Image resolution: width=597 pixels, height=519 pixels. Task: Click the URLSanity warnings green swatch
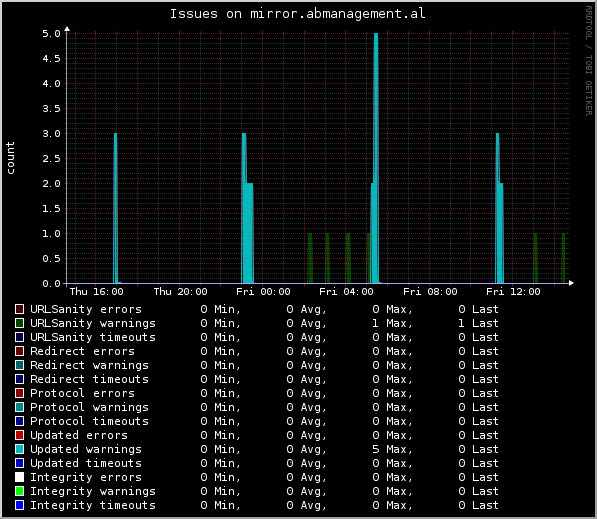tap(19, 323)
